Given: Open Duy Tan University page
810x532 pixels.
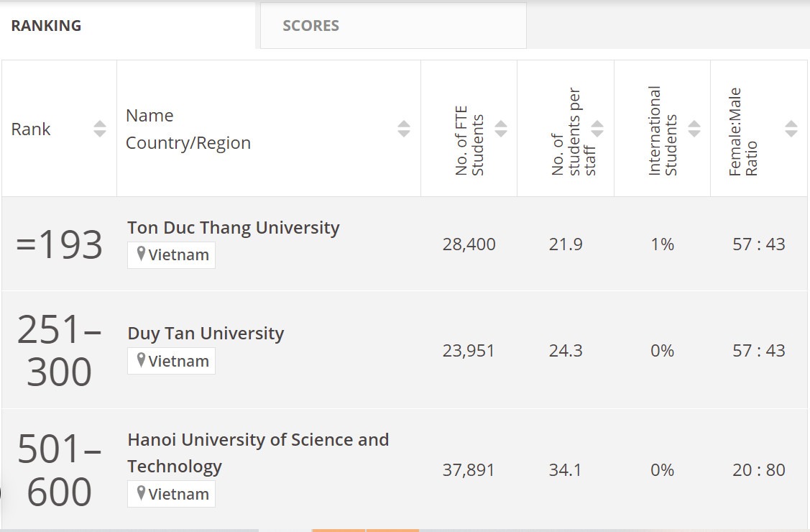Looking at the screenshot, I should click(x=206, y=334).
